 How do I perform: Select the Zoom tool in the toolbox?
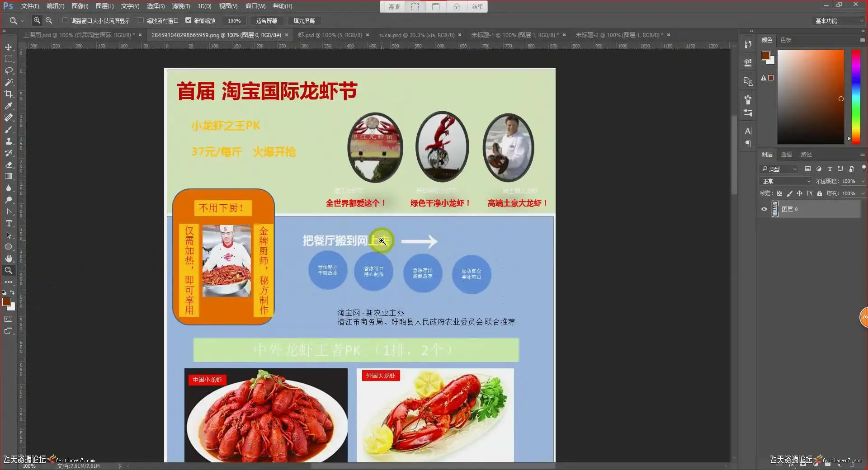(x=9, y=271)
